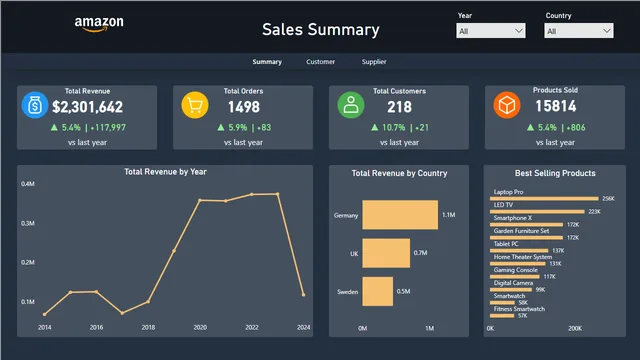Select the Gaming Console sales bar
The width and height of the screenshot is (640, 360).
click(x=515, y=277)
